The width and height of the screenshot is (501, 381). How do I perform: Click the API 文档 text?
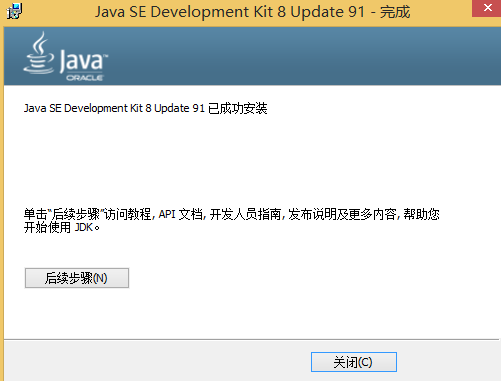(x=180, y=214)
